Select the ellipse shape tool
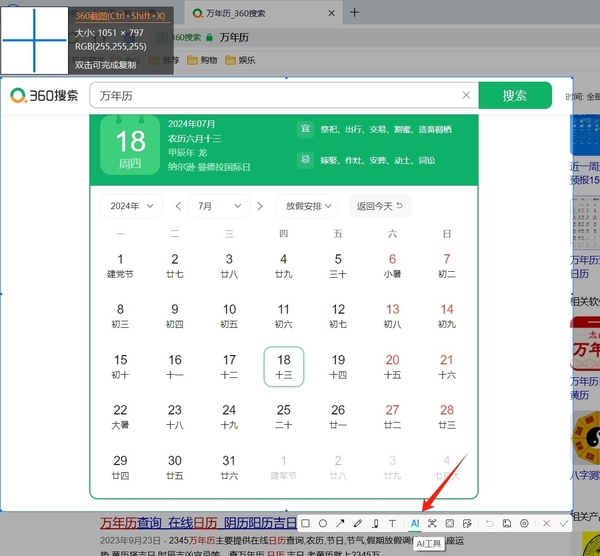Viewport: 600px width, 556px height. pos(323,523)
